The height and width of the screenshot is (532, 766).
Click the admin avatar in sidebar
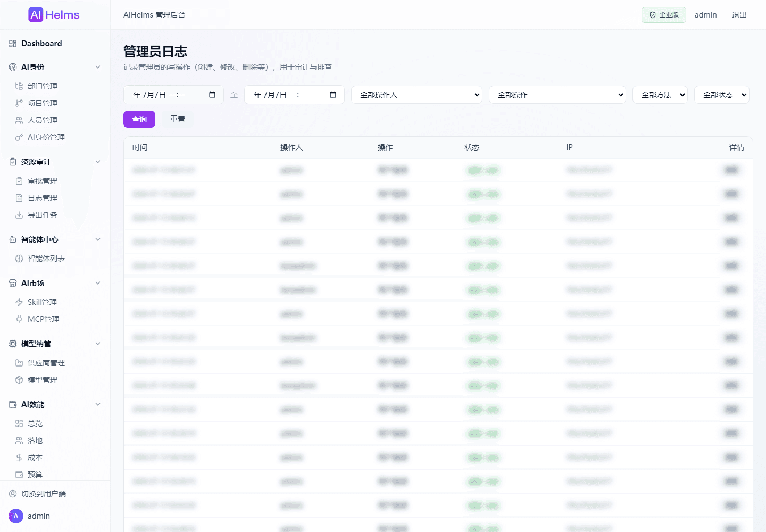[16, 516]
